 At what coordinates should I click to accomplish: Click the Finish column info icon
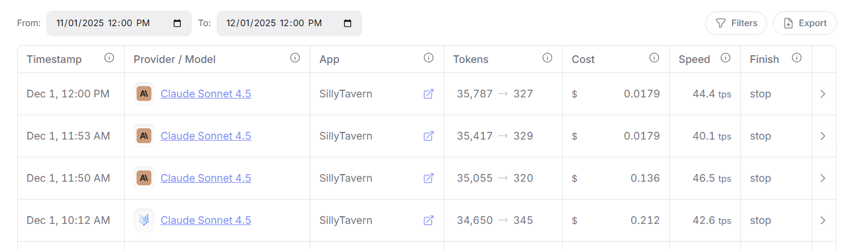coord(797,58)
